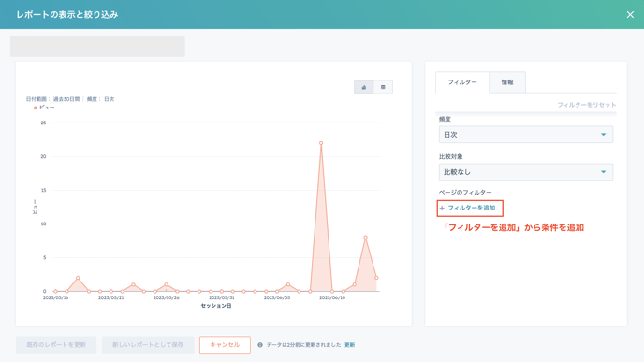Click the 更新 refresh link
Image resolution: width=644 pixels, height=362 pixels.
[349, 345]
